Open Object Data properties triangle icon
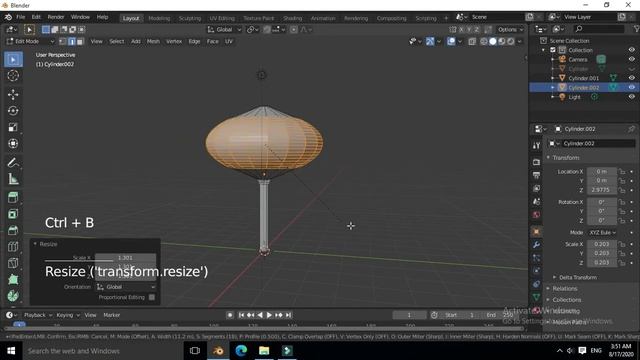The height and width of the screenshot is (360, 640). tap(536, 297)
